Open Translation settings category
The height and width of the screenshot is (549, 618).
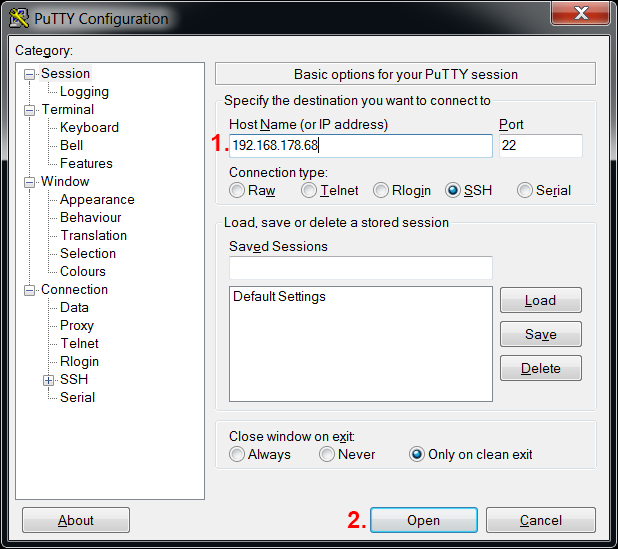tap(94, 235)
